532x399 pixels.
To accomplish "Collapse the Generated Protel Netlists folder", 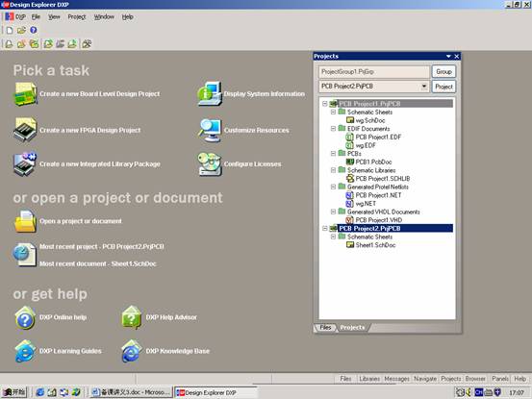I will pyautogui.click(x=333, y=187).
